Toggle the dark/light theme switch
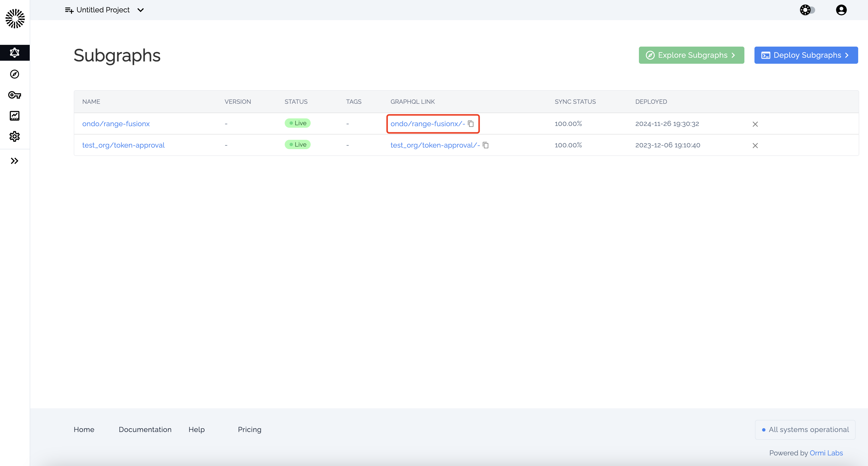 (807, 10)
